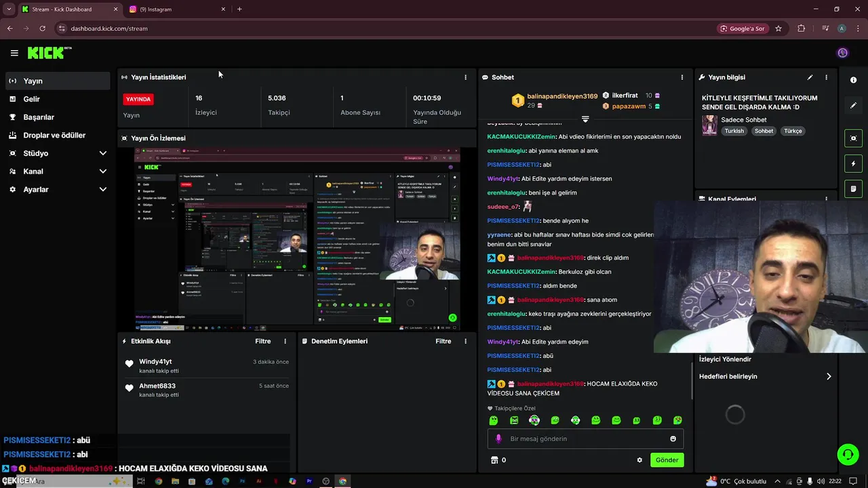Image resolution: width=868 pixels, height=488 pixels.
Task: Open Etkinlik Akışı three-dot menu
Action: 285,342
